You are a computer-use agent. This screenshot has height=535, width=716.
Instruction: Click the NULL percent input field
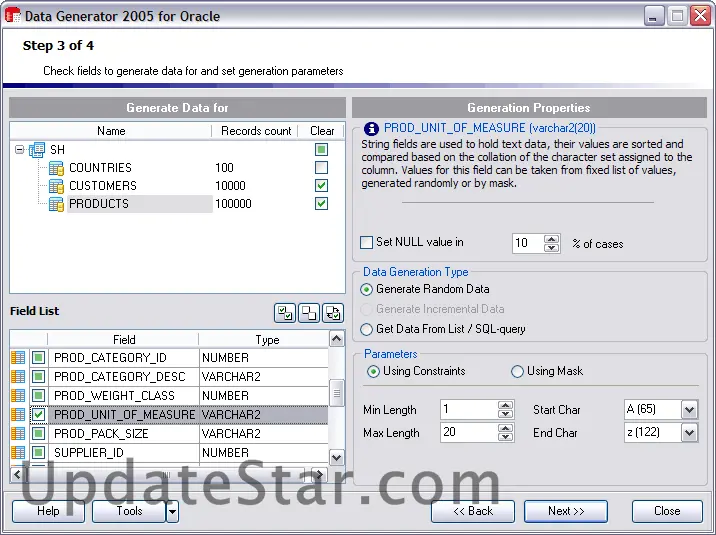[x=528, y=243]
